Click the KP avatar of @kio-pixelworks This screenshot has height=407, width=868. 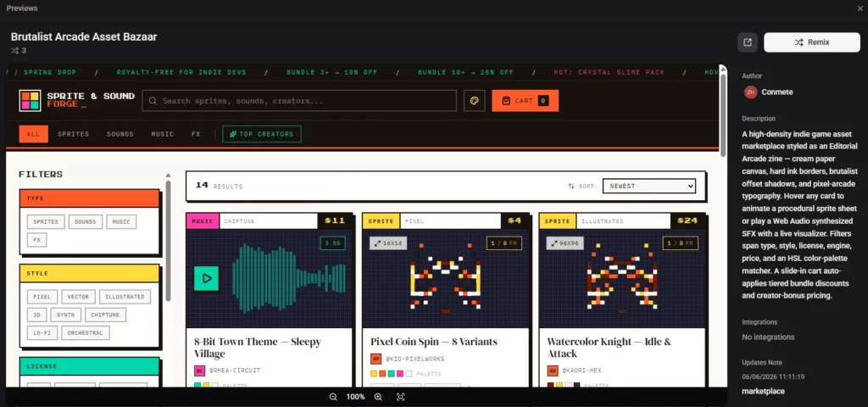(x=376, y=359)
